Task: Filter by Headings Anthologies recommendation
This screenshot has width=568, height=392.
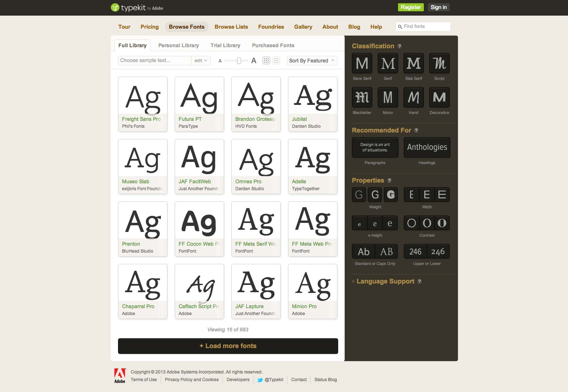Action: pos(427,147)
